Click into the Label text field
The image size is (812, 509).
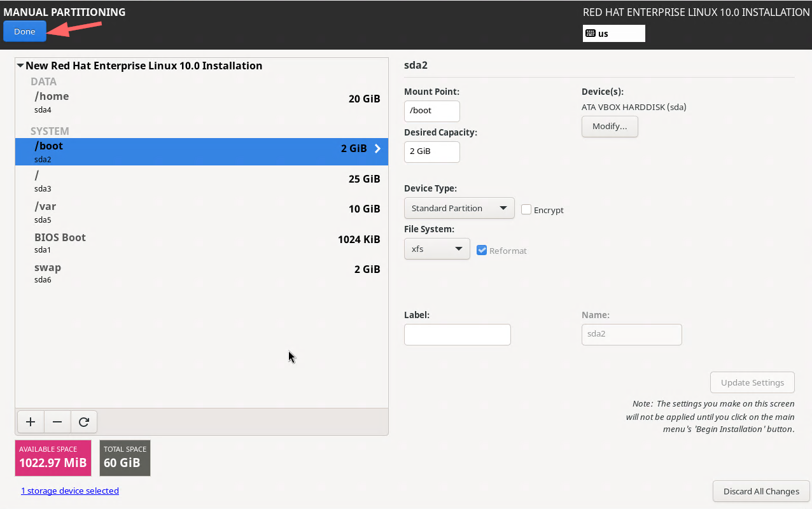point(457,335)
